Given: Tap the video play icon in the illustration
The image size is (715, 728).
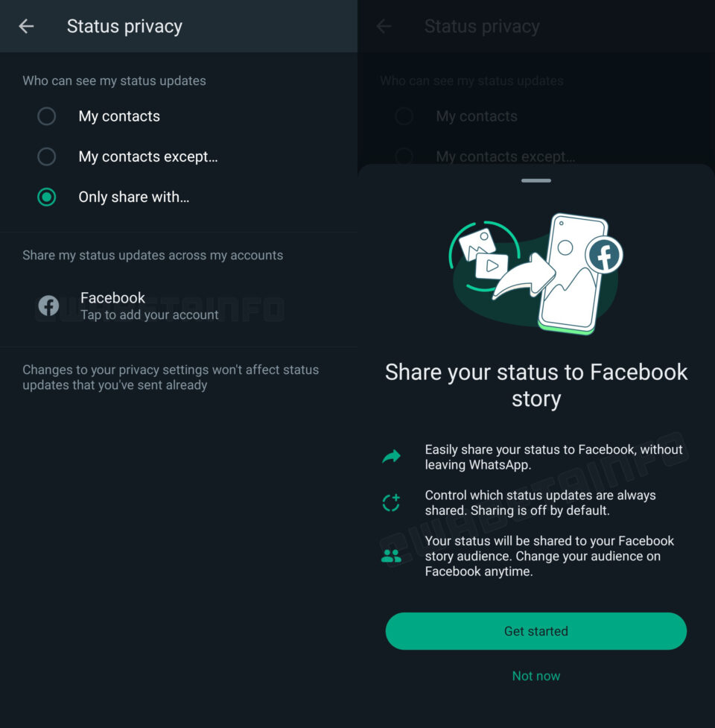Looking at the screenshot, I should (492, 265).
